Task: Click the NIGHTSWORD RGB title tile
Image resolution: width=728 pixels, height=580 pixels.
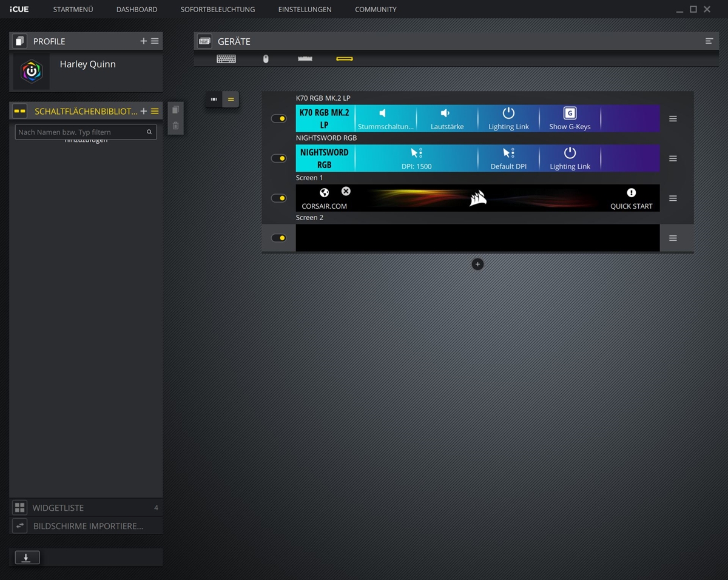Action: 325,158
